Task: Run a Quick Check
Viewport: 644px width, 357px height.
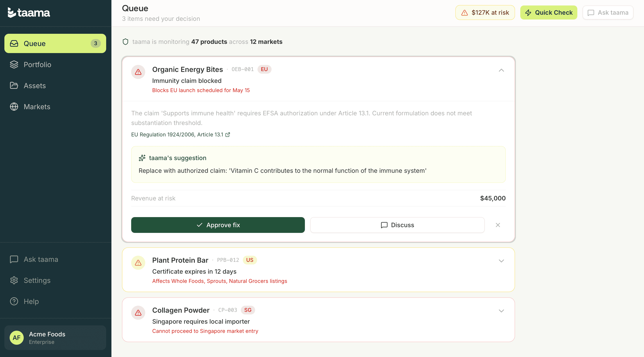Action: click(549, 12)
